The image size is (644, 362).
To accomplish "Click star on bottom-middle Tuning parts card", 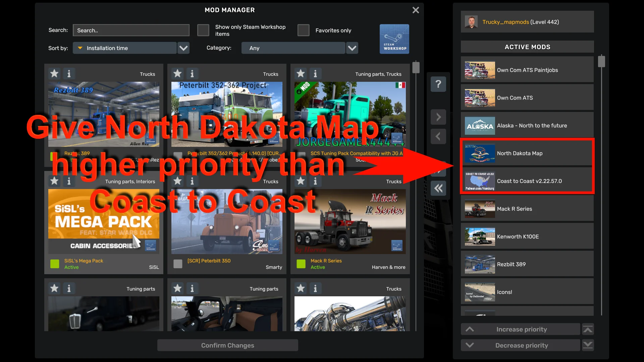I will pos(177,288).
